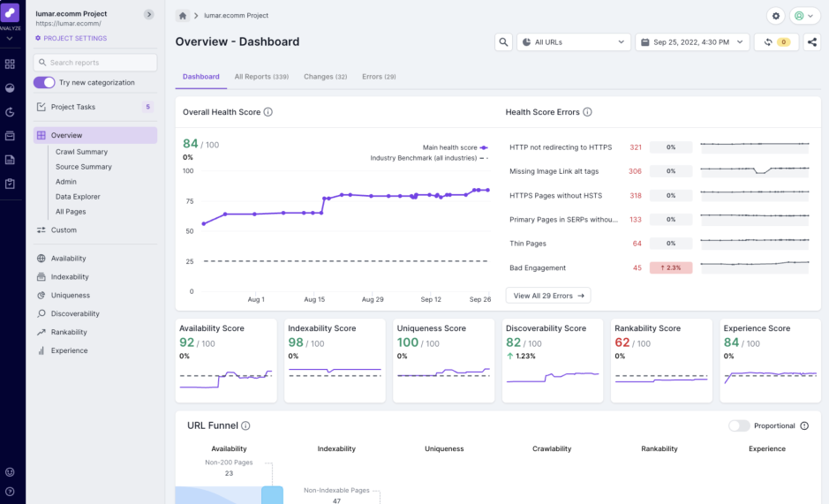Click the Search reports input field
The image size is (829, 504).
(95, 63)
